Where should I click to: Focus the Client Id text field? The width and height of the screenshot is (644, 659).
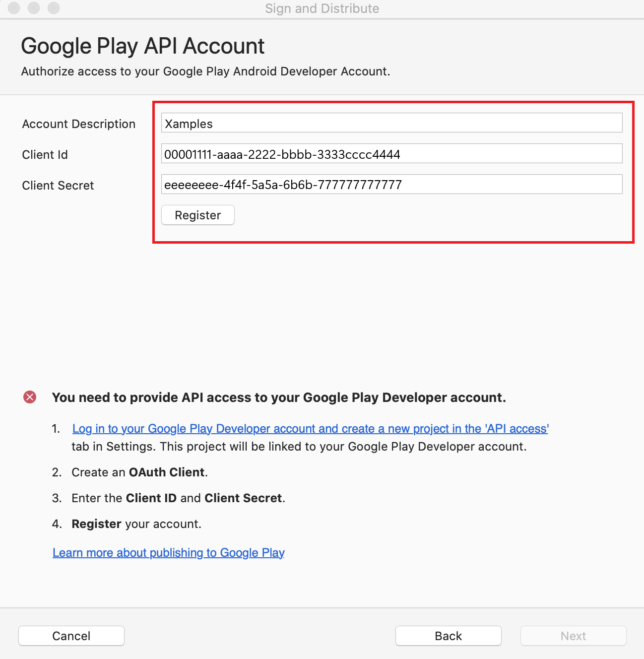click(x=391, y=154)
